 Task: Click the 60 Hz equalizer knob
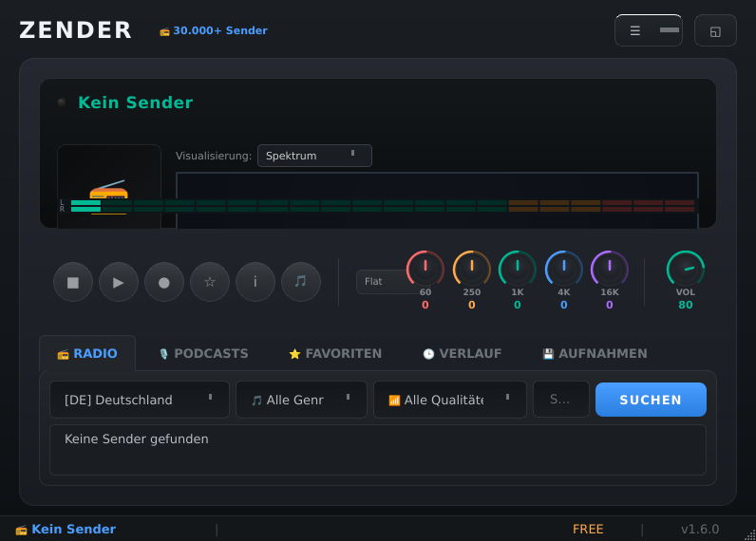[x=425, y=269]
